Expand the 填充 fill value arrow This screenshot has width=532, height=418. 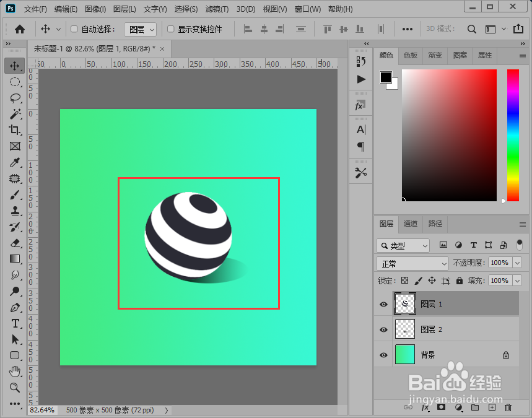pyautogui.click(x=517, y=281)
